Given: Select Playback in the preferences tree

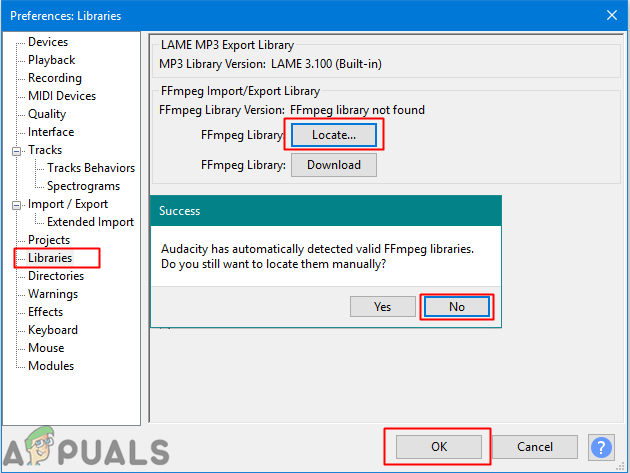Looking at the screenshot, I should point(51,60).
